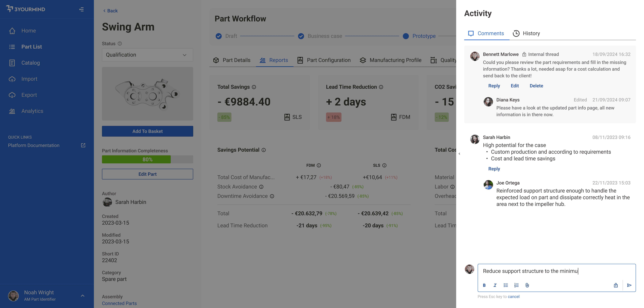Click the cancel link below editor
Image resolution: width=644 pixels, height=308 pixels.
coord(514,297)
